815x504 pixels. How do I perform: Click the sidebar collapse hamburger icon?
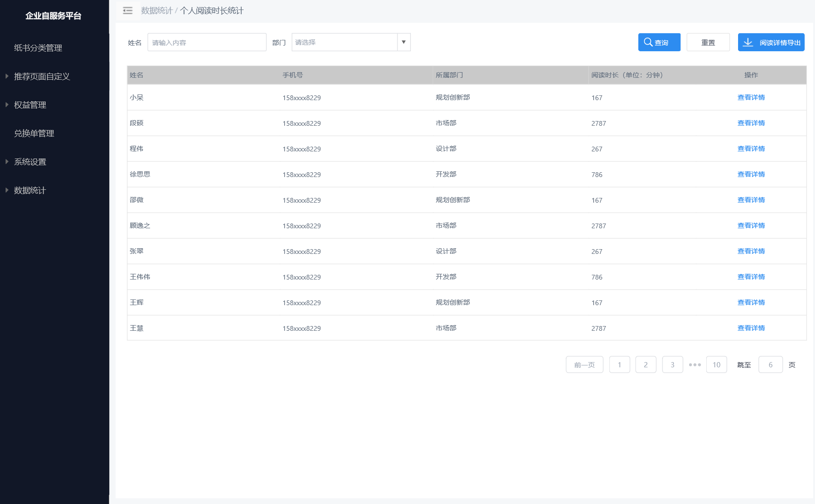(x=127, y=10)
